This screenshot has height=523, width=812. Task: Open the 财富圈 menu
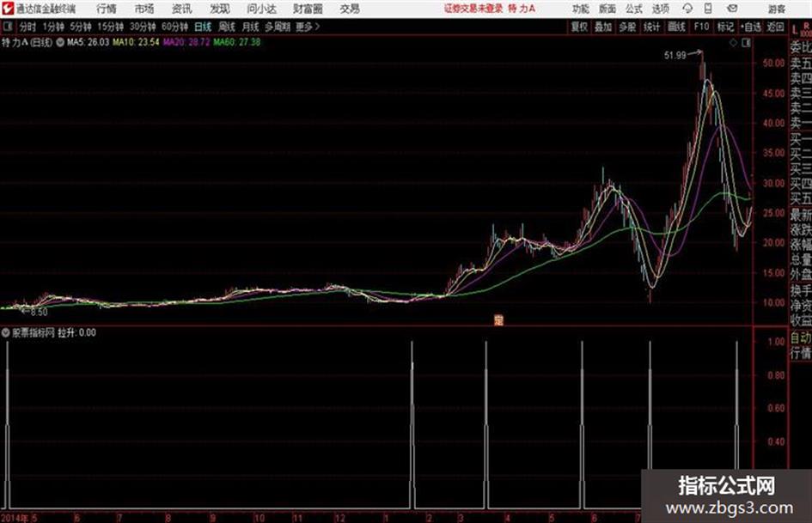click(308, 9)
